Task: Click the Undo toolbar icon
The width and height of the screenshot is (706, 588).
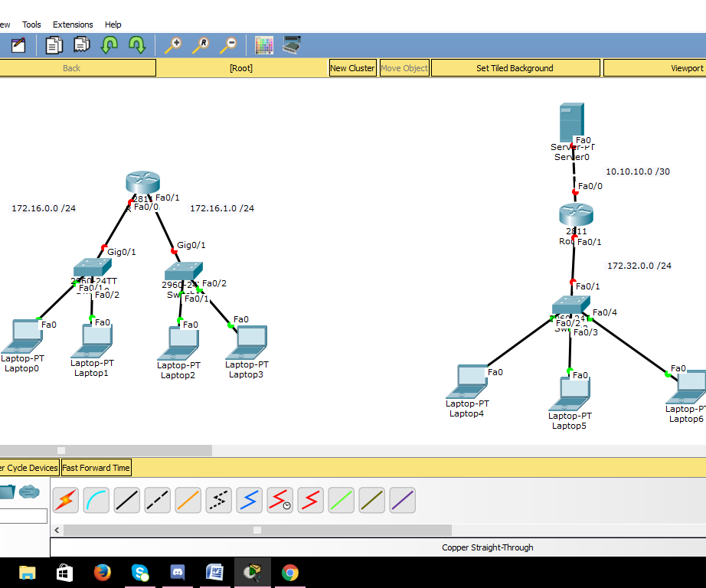Action: [x=109, y=44]
